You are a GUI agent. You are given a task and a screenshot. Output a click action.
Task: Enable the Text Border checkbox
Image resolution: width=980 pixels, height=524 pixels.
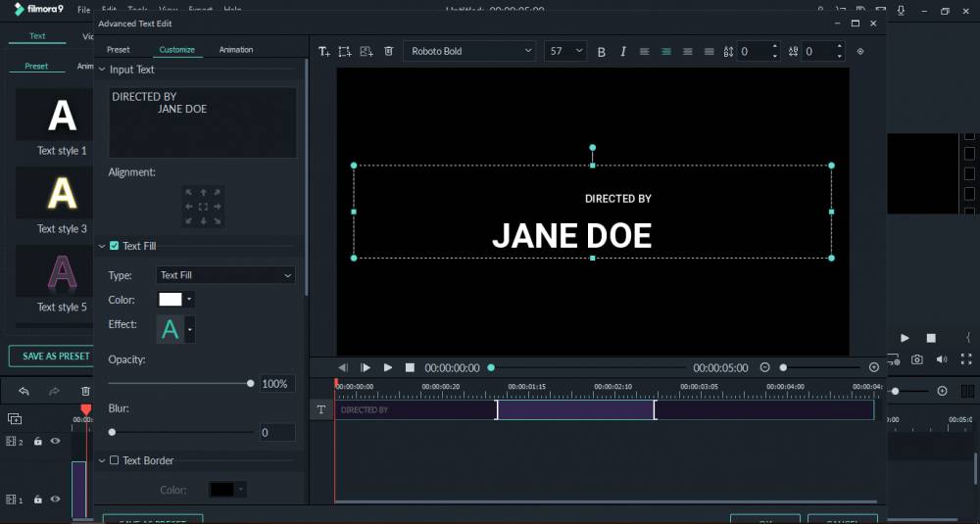(114, 460)
